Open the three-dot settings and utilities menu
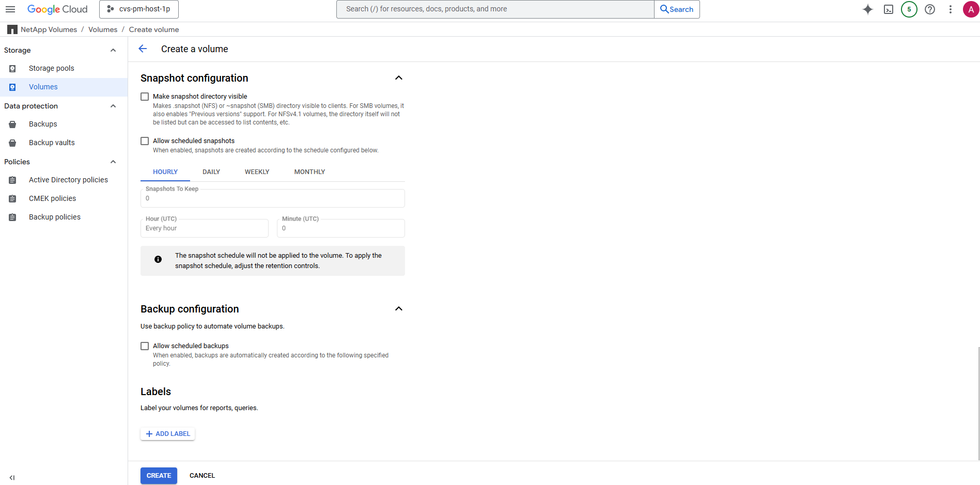The height and width of the screenshot is (485, 980). pos(951,9)
